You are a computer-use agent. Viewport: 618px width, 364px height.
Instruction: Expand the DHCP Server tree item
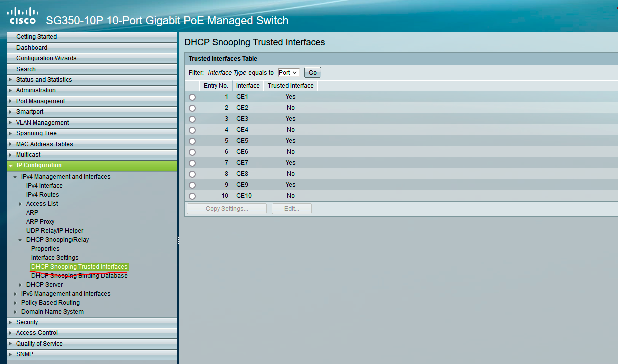click(20, 284)
